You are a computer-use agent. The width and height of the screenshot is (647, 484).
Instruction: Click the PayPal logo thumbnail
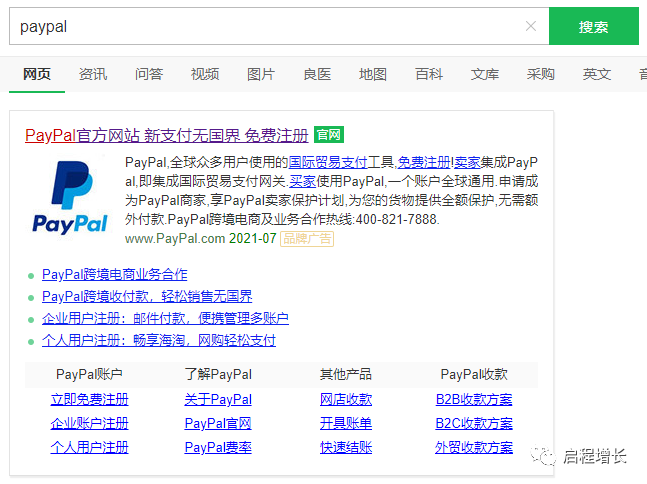click(x=70, y=197)
